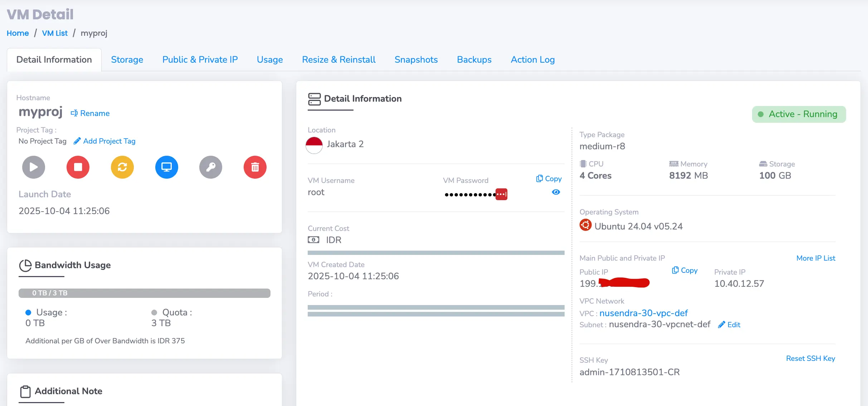Copy the VM password
This screenshot has height=406, width=868.
[x=549, y=179]
